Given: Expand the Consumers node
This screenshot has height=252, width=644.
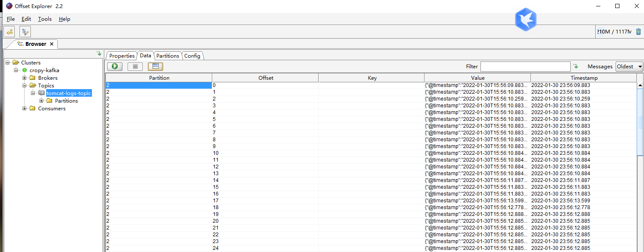Looking at the screenshot, I should 25,109.
